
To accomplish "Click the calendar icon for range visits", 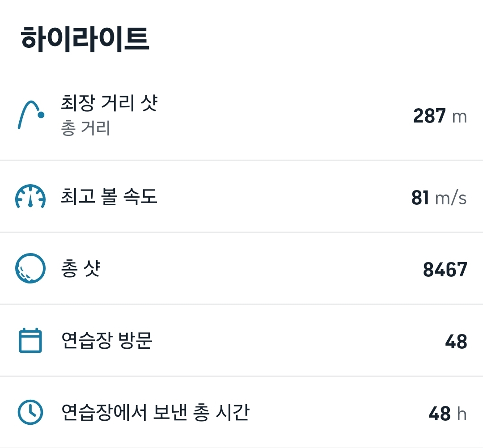I will [30, 341].
